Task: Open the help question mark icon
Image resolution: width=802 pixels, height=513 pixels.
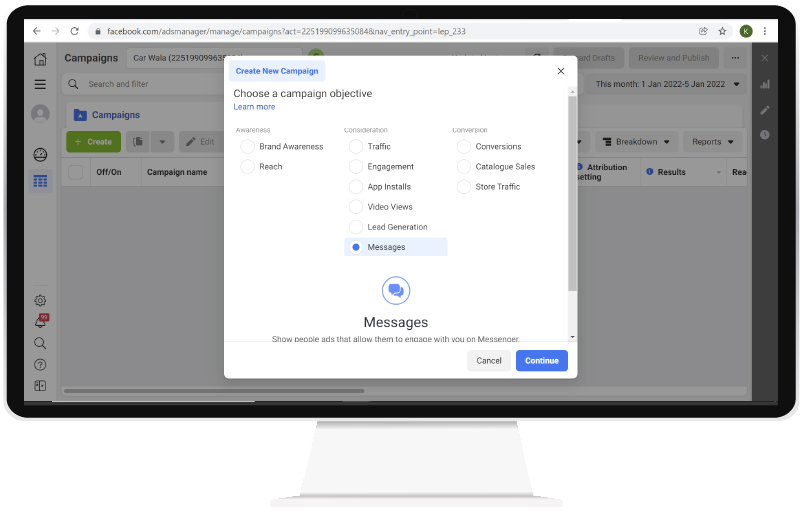Action: point(40,365)
